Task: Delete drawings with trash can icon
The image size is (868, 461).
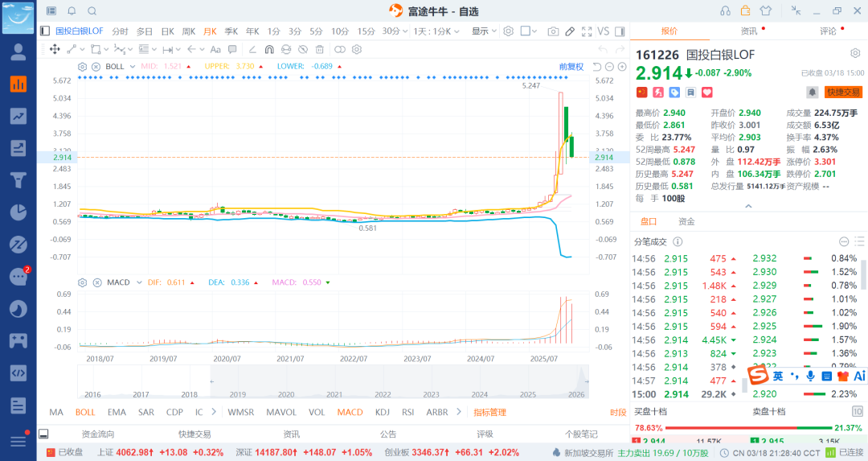Action: (319, 49)
